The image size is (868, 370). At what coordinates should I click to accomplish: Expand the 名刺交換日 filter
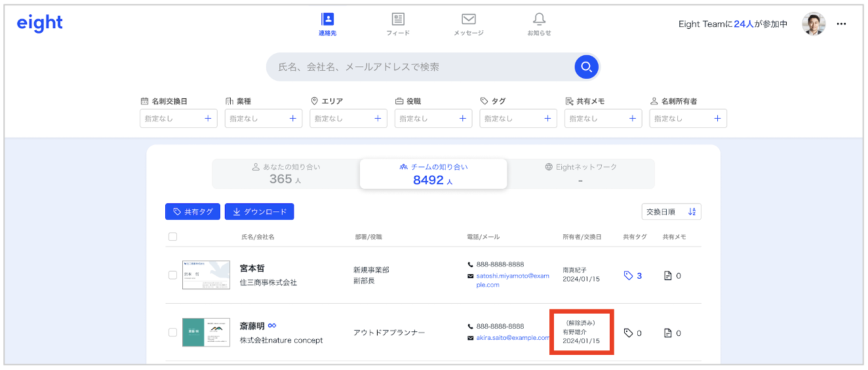pyautogui.click(x=178, y=119)
